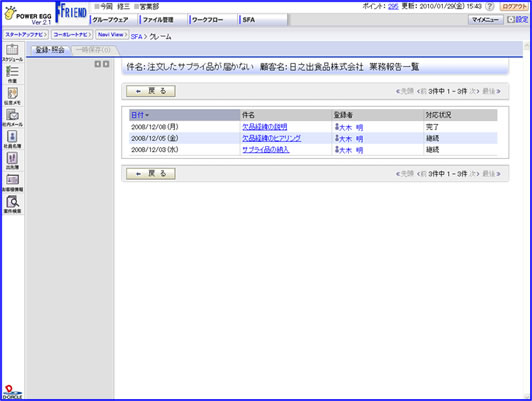The width and height of the screenshot is (532, 401).
Task: Click the POWER EGG logo
Action: click(x=28, y=15)
